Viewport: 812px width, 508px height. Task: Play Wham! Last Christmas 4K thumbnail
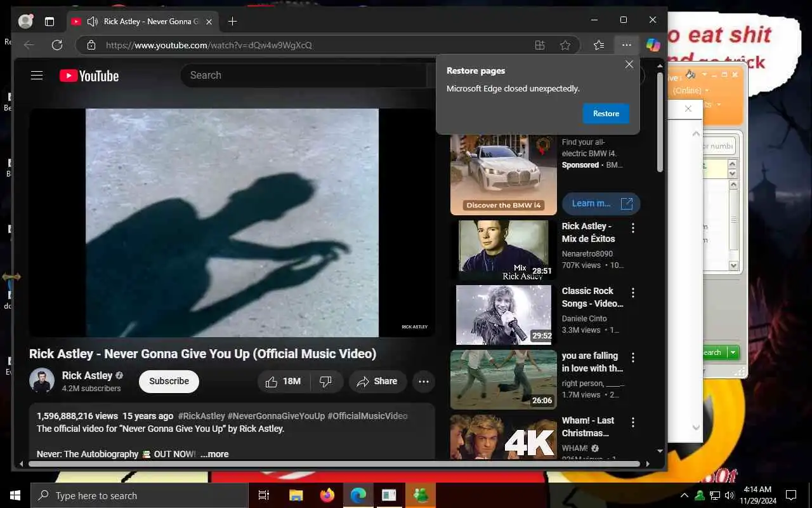click(x=504, y=437)
